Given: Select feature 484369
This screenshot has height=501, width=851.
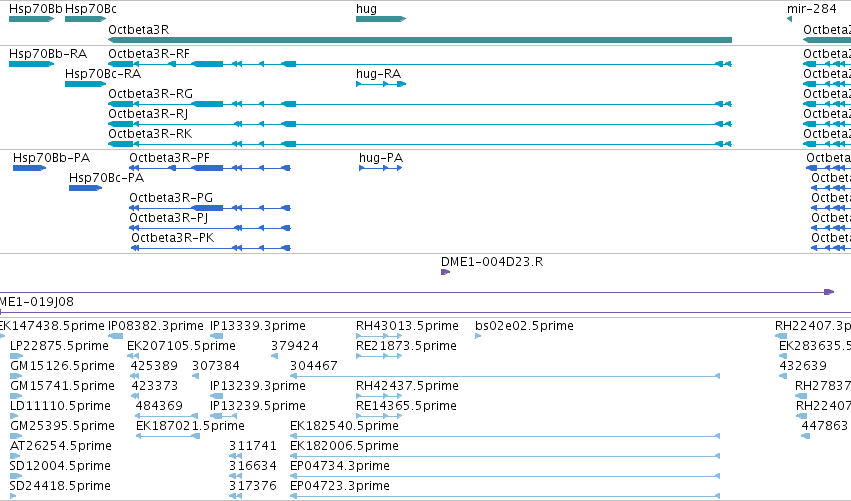Looking at the screenshot, I should tap(159, 407).
